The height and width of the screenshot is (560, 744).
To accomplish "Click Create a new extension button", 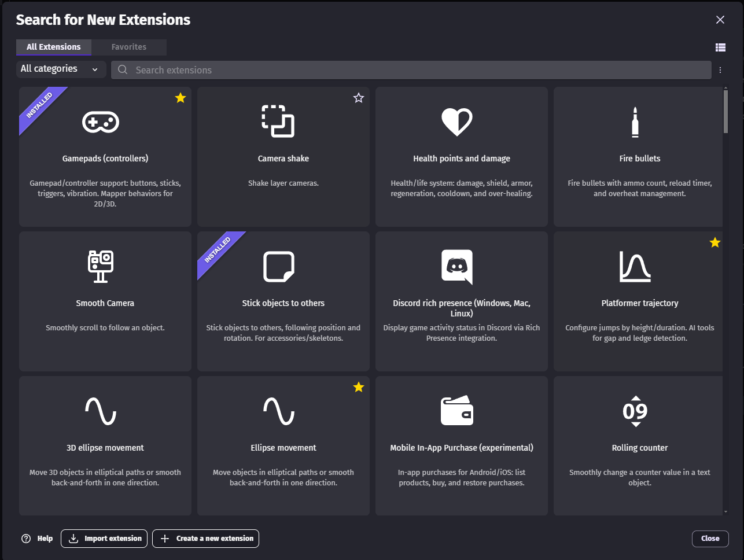I will 206,539.
